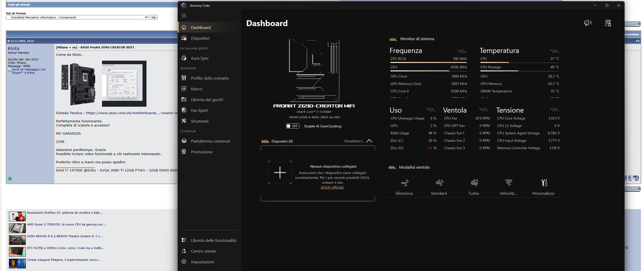The image size is (644, 271).
Task: Click the Promozione badge icon
Action: tap(184, 152)
